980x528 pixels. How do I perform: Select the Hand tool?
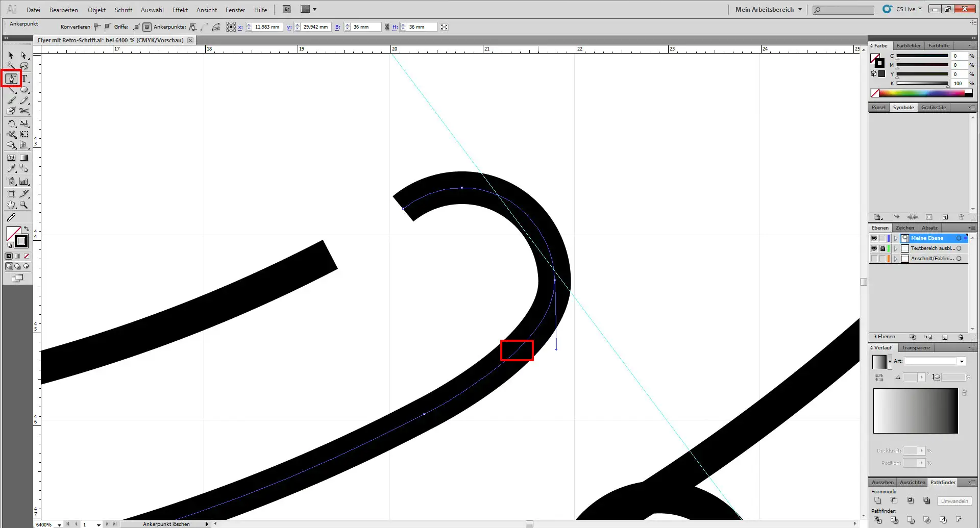point(11,205)
